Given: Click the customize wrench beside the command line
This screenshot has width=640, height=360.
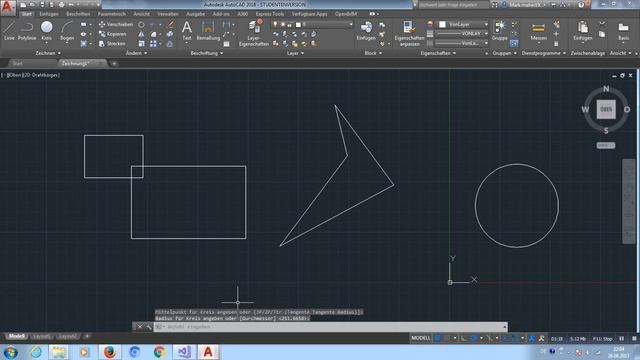Looking at the screenshot, I should (149, 327).
